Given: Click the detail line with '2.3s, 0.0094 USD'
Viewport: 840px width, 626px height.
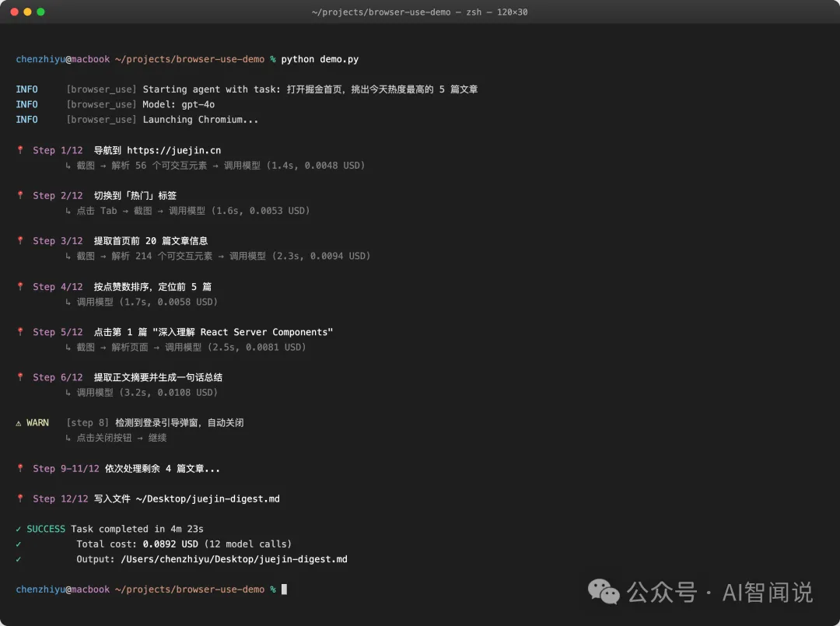Looking at the screenshot, I should tap(218, 256).
